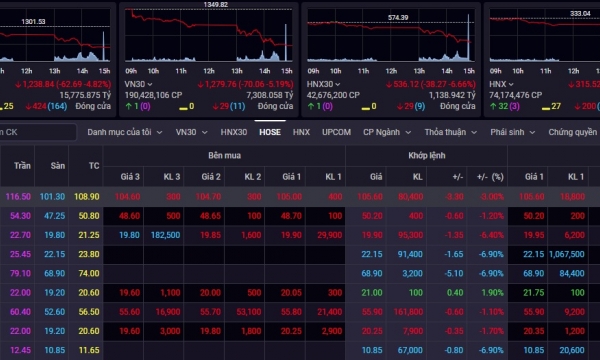Click the red decliners arrow with 29 (11) in VN30 card

215,106
